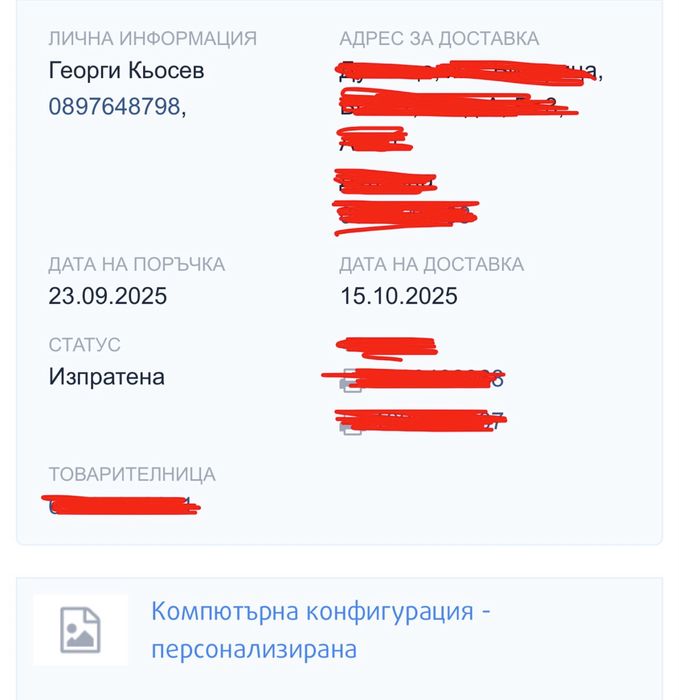Click the Изпратена status value
679x700 pixels.
(x=106, y=377)
